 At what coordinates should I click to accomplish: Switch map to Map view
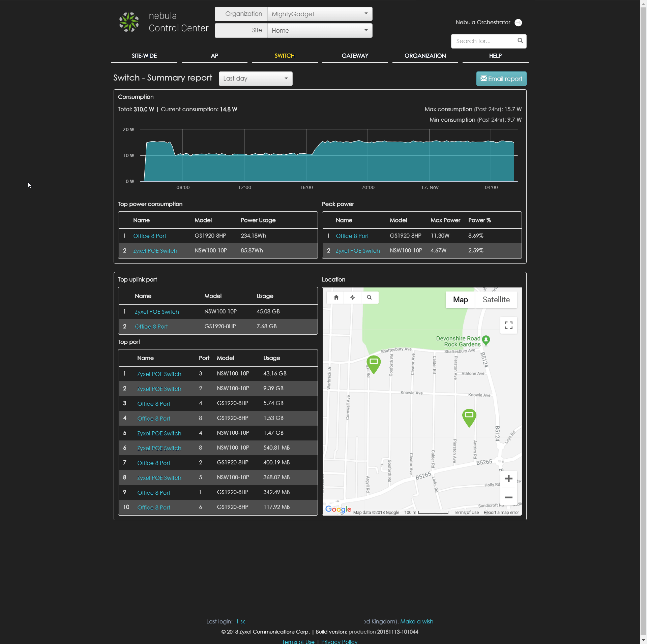(x=460, y=300)
